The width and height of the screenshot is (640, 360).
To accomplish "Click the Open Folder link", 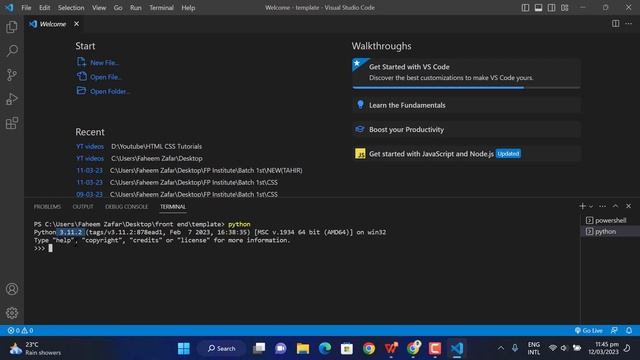I will tap(103, 91).
